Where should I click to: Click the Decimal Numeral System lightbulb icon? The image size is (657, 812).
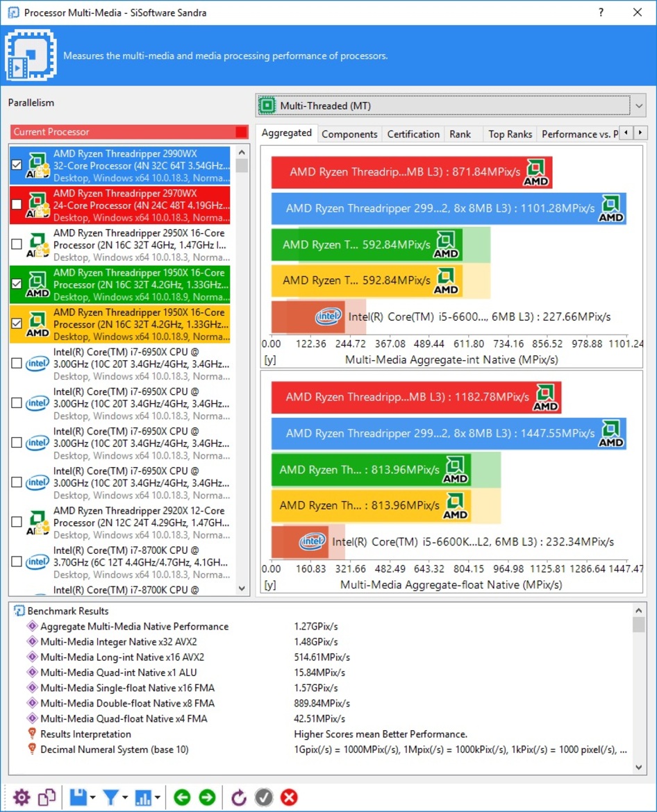pos(32,750)
